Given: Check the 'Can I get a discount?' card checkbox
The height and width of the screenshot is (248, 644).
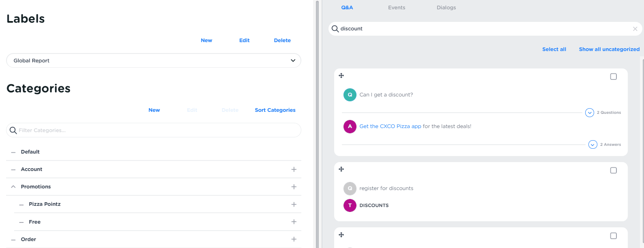Looking at the screenshot, I should (613, 77).
